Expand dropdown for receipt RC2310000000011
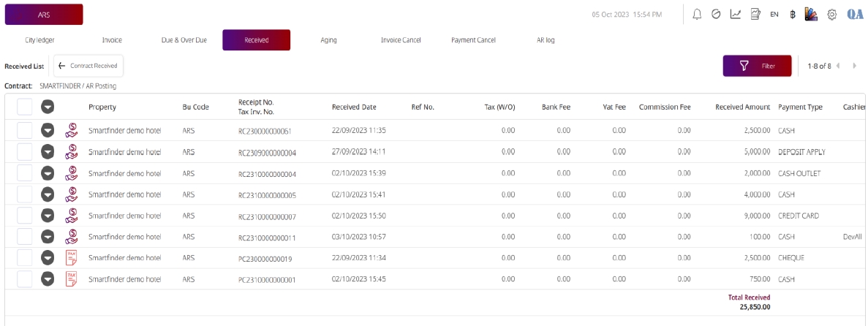The height and width of the screenshot is (326, 868). pyautogui.click(x=48, y=237)
